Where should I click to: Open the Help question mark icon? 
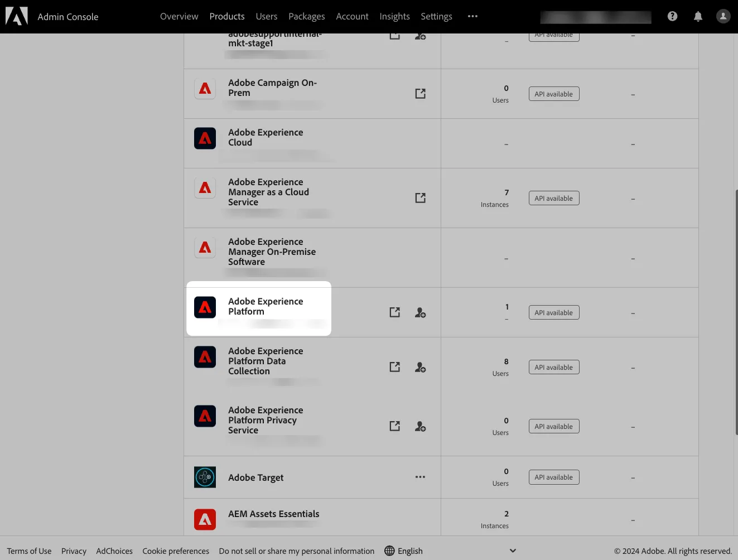[672, 16]
